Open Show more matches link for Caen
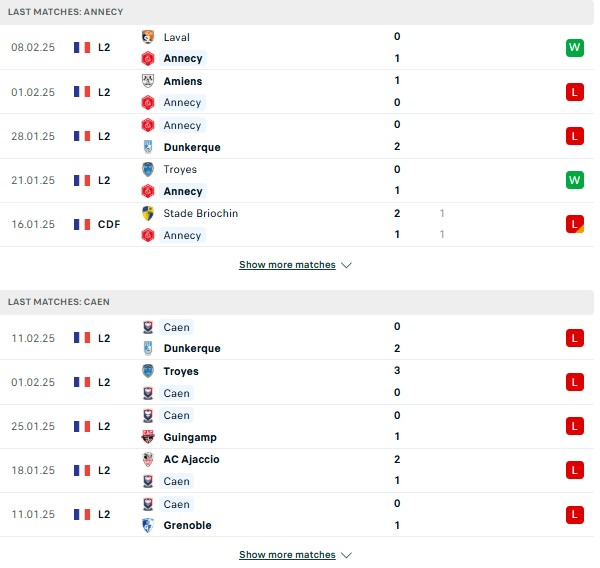 click(287, 554)
